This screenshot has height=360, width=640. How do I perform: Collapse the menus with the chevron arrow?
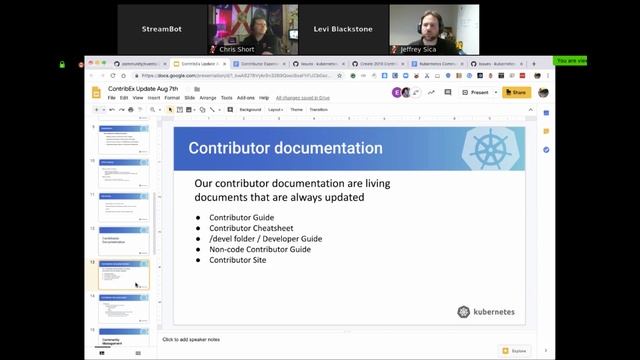[x=531, y=110]
